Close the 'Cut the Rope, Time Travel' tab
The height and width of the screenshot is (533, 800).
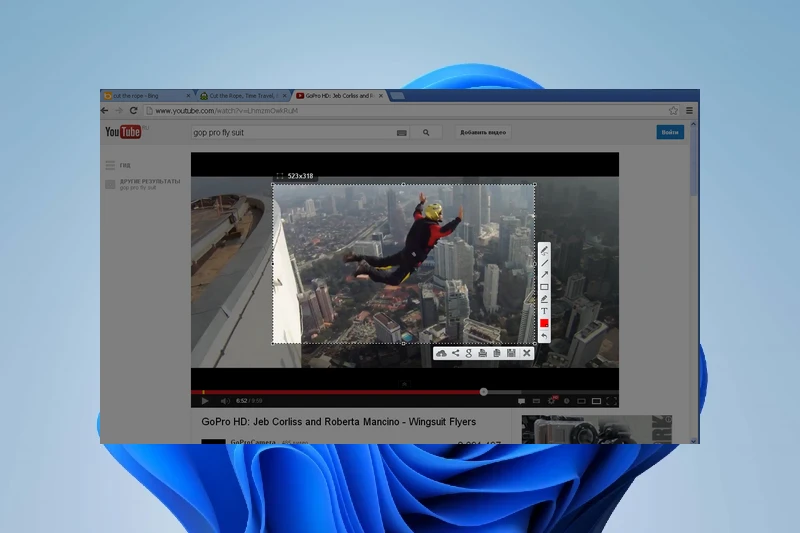[285, 96]
